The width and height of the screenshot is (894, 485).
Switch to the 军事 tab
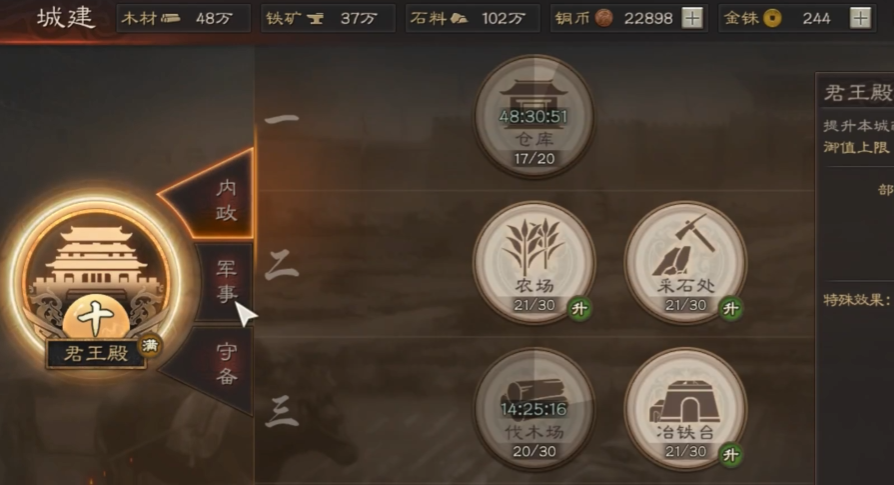tap(225, 282)
